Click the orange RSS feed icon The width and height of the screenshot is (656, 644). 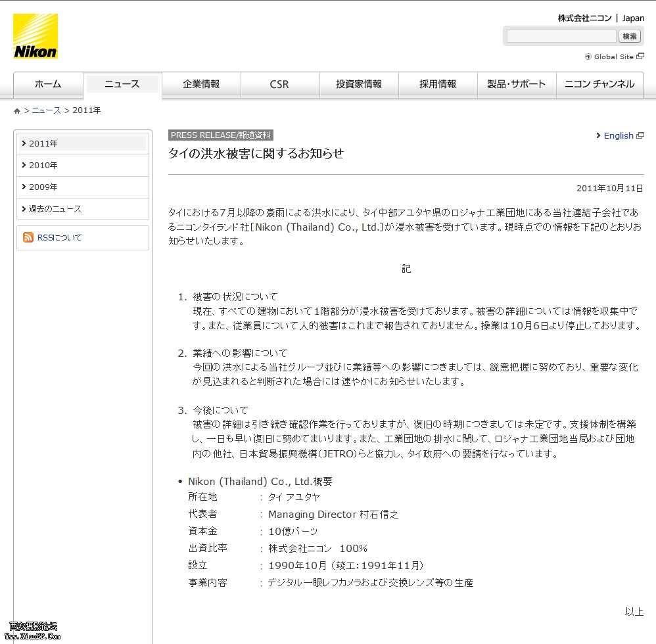[28, 237]
